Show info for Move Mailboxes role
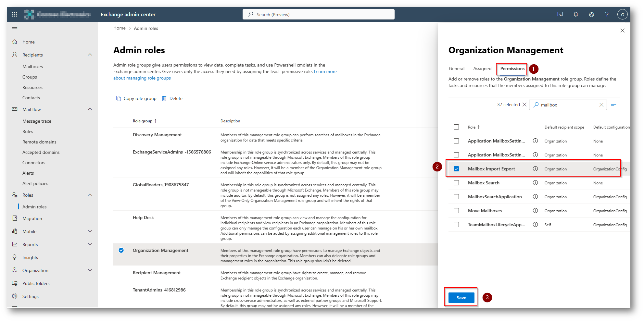Screen dimensions: 644x322 pyautogui.click(x=536, y=211)
